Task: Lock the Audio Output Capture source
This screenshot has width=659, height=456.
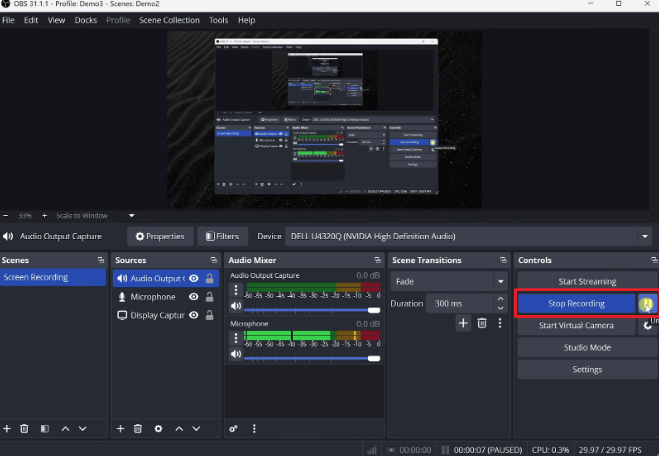Action: click(x=209, y=278)
